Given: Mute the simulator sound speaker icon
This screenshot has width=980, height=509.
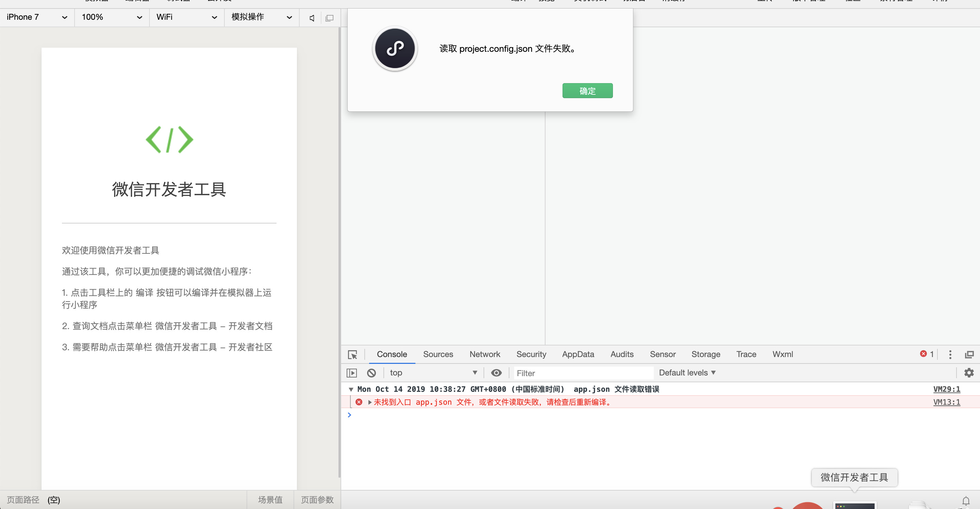Looking at the screenshot, I should point(312,18).
